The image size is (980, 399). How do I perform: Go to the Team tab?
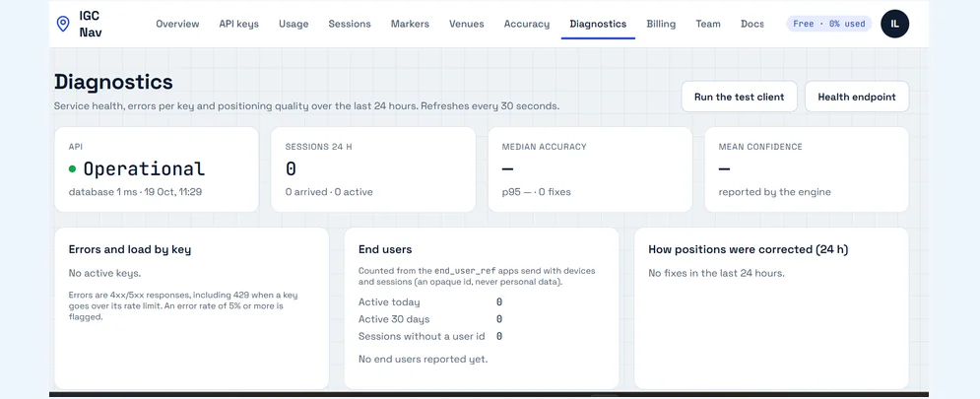click(708, 24)
